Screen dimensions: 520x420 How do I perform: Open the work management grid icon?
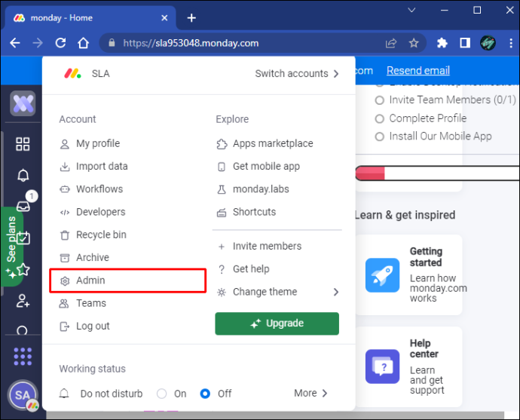(23, 144)
